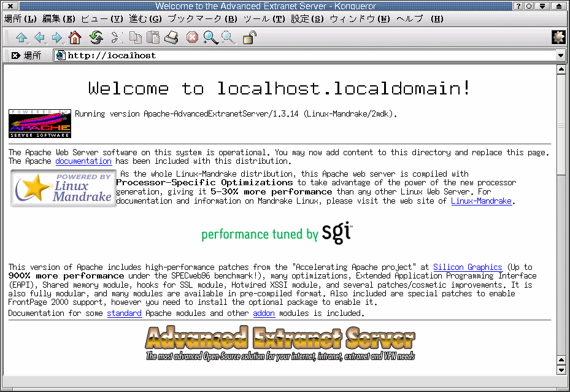
Task: Click the window help question mark button
Action: coord(518,6)
